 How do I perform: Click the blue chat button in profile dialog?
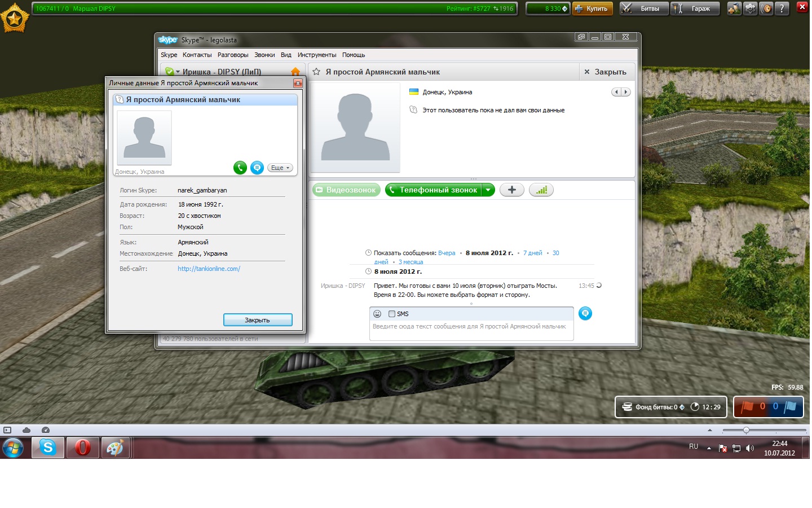point(257,168)
